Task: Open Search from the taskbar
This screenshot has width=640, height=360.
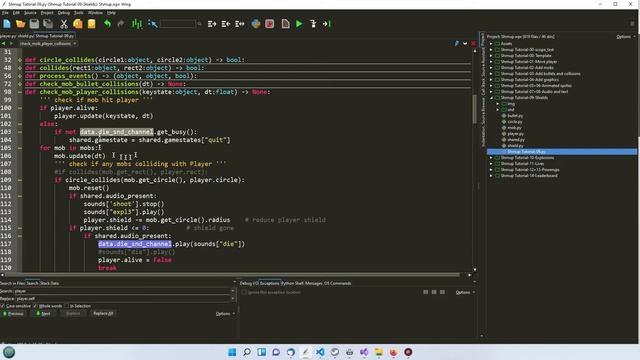Action: (247, 352)
